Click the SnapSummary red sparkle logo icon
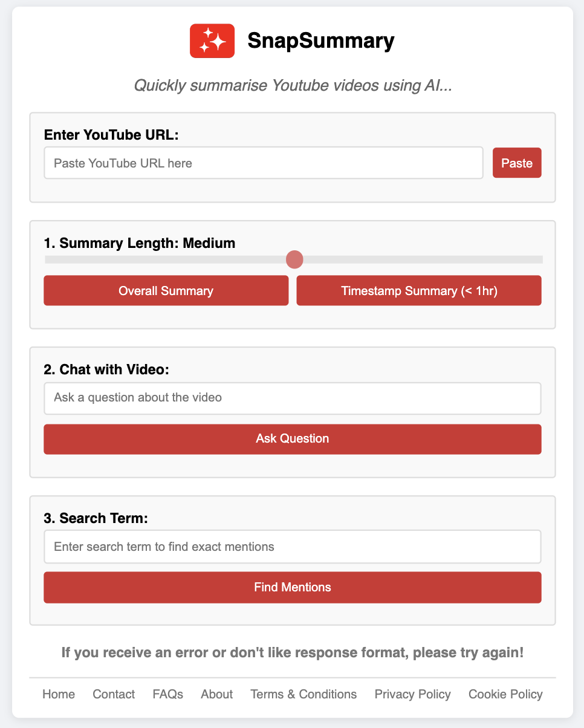The image size is (584, 728). tap(212, 41)
